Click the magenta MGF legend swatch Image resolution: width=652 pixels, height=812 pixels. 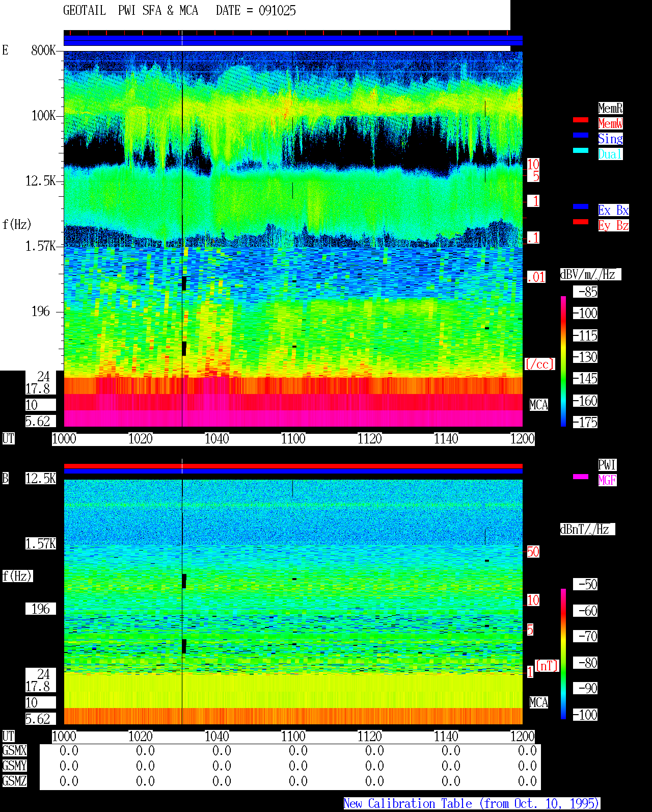click(581, 477)
